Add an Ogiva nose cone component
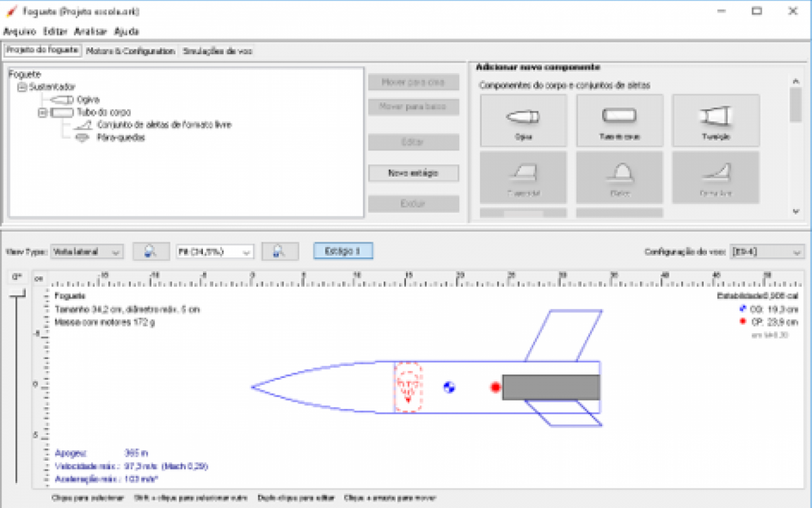Image resolution: width=812 pixels, height=508 pixels. 523,121
